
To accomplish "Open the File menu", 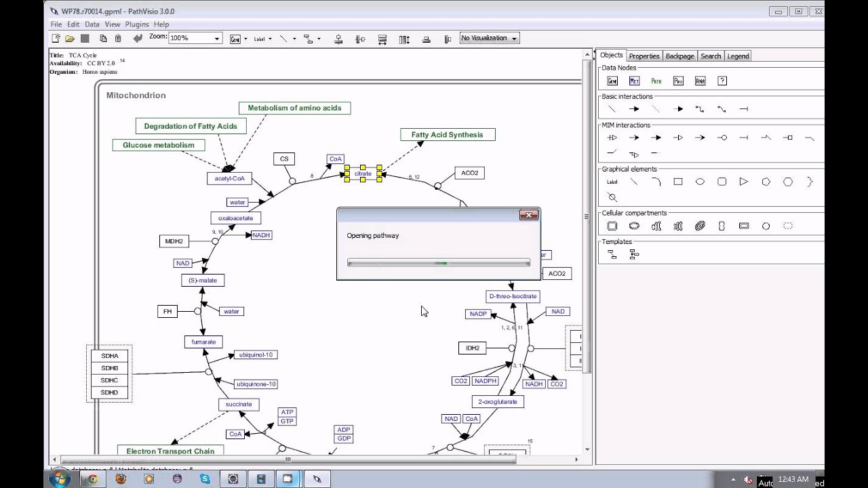I will 56,24.
